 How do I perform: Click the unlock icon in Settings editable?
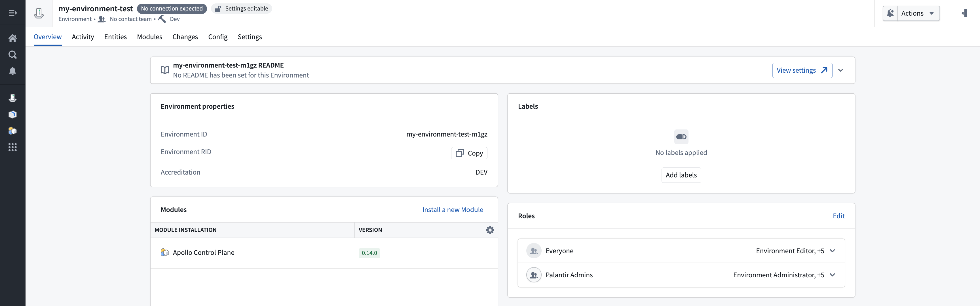(x=218, y=8)
